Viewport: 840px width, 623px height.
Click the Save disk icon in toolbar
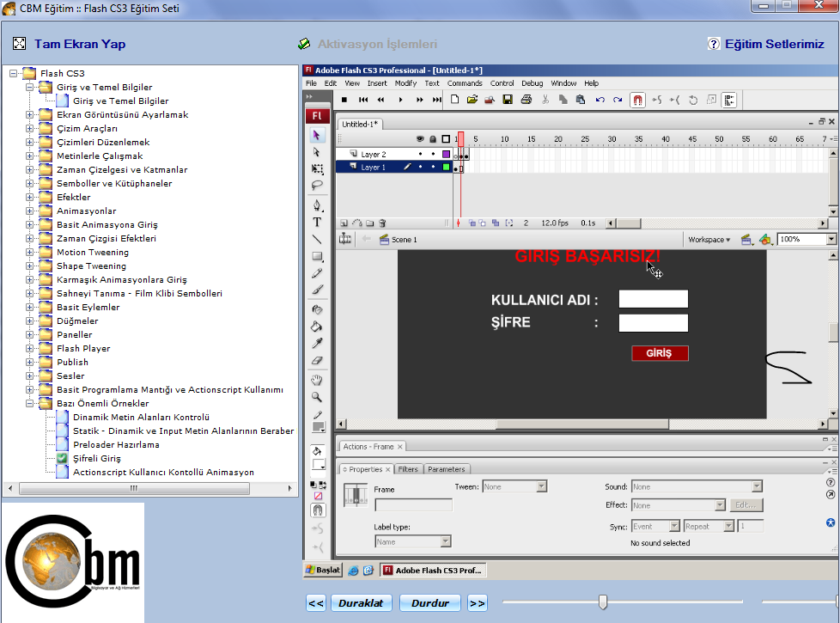[x=508, y=101]
